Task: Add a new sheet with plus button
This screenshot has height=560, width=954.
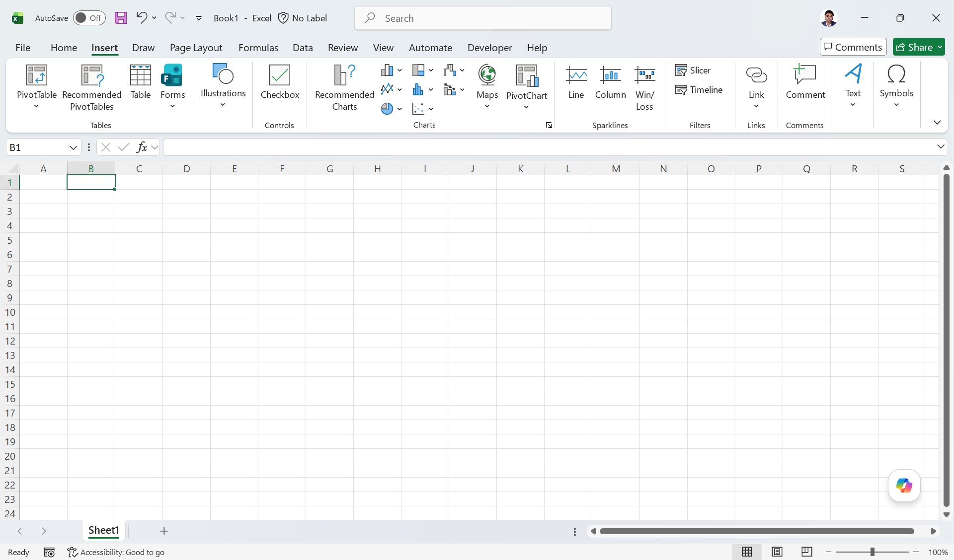Action: [164, 531]
